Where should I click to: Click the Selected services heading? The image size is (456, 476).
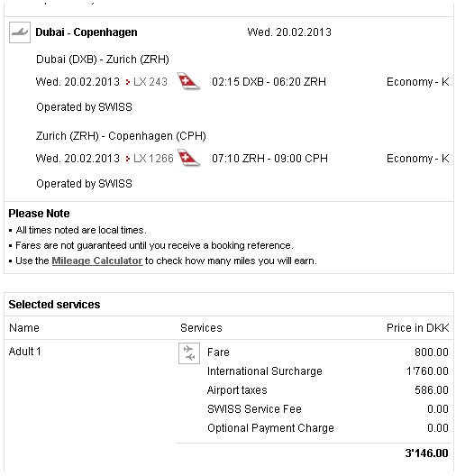point(54,305)
